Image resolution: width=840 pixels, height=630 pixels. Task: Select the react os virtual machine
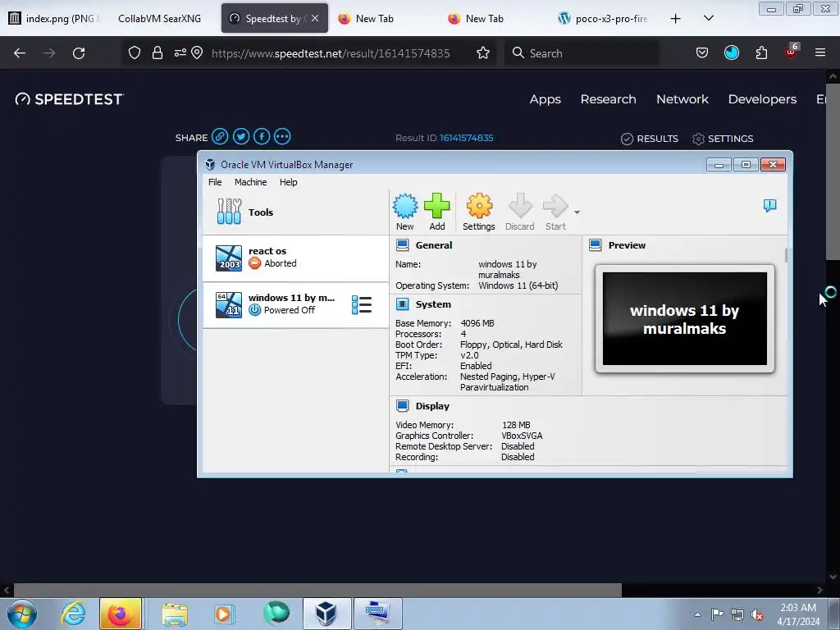[295, 258]
